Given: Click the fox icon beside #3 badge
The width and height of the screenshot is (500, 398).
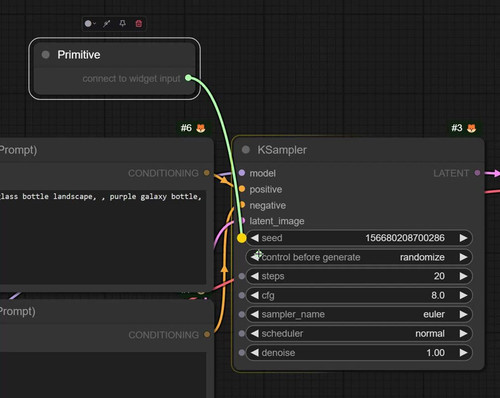Looking at the screenshot, I should coord(471,128).
